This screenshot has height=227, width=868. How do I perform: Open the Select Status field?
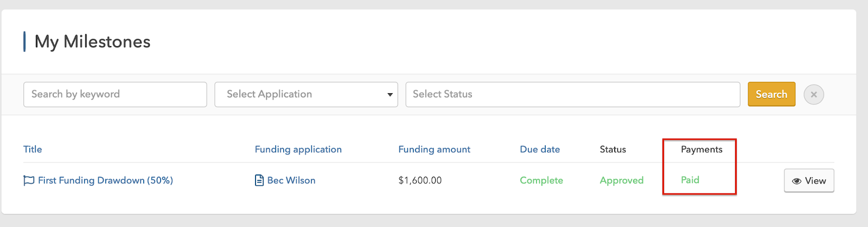(x=573, y=94)
